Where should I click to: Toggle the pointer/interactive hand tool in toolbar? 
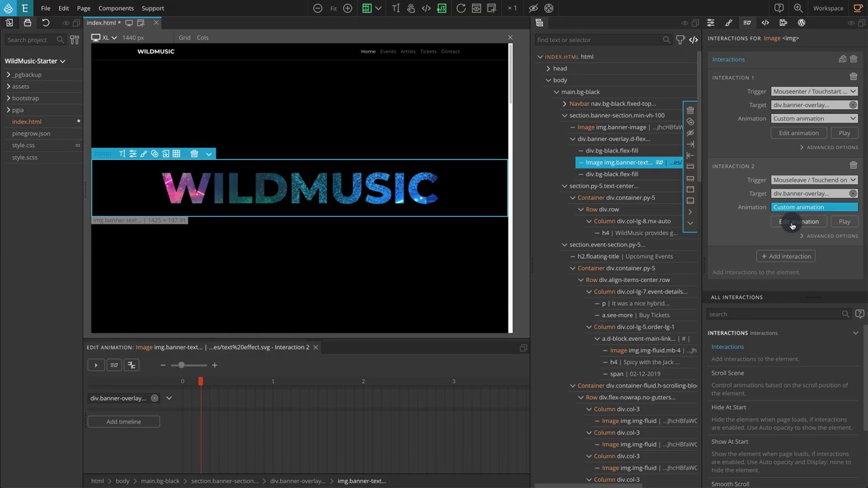click(411, 8)
